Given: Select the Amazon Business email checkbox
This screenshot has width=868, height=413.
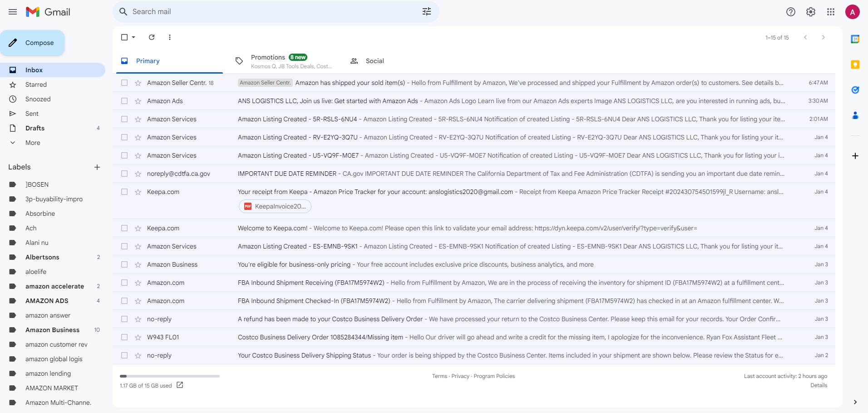Looking at the screenshot, I should click(124, 264).
